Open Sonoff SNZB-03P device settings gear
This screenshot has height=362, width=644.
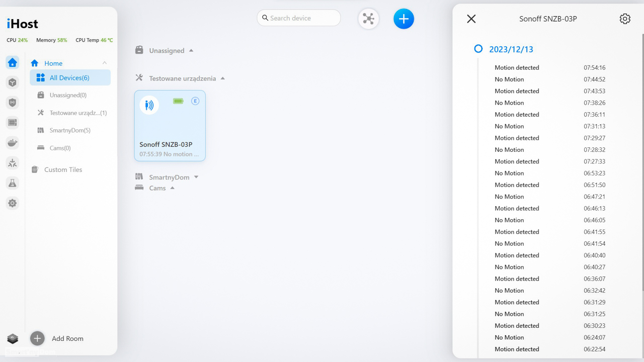pos(625,19)
